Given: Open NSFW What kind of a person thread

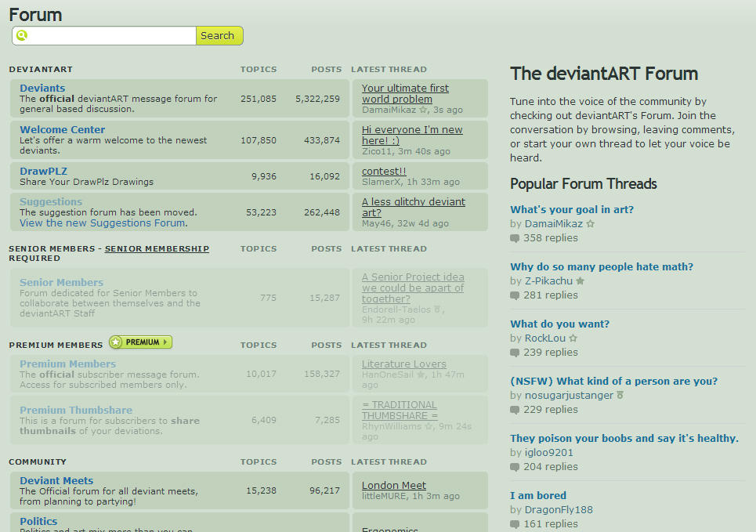Looking at the screenshot, I should [613, 381].
